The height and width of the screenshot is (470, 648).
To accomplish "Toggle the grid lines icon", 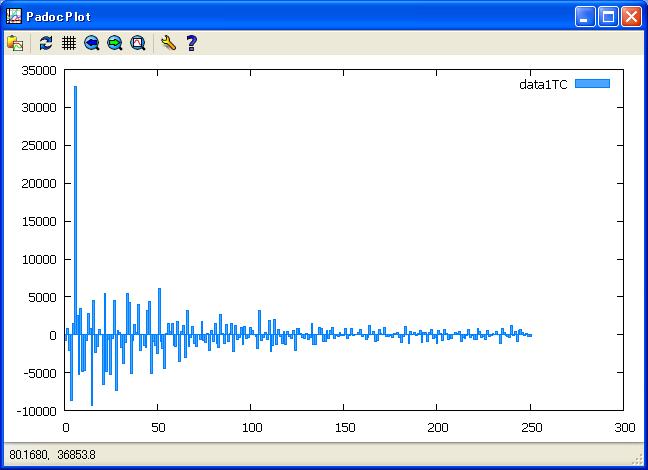I will pyautogui.click(x=69, y=43).
